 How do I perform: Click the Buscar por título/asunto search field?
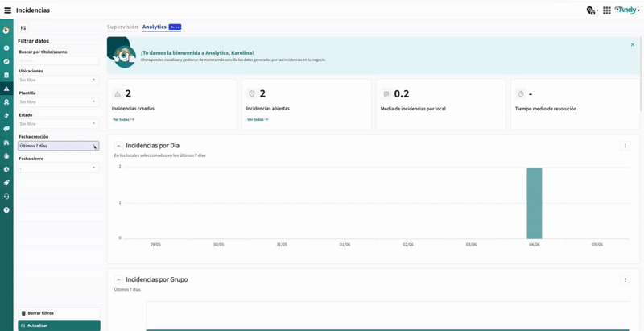click(58, 60)
